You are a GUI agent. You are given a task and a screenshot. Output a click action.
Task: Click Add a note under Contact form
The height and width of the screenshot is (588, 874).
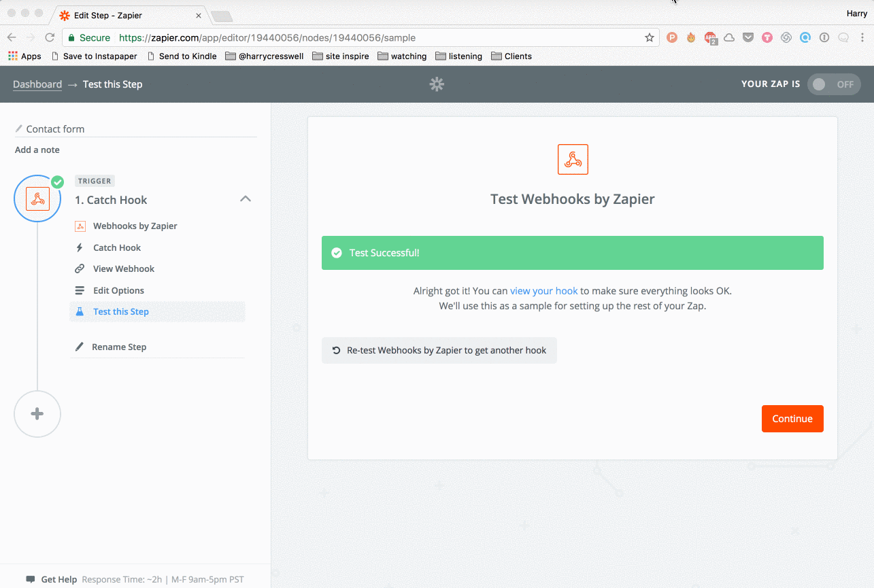coord(37,150)
